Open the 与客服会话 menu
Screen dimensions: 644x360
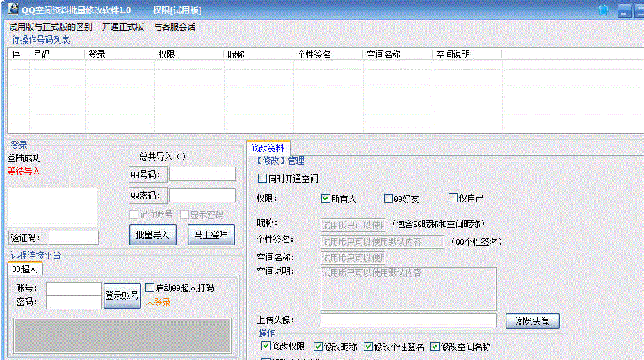coord(175,27)
